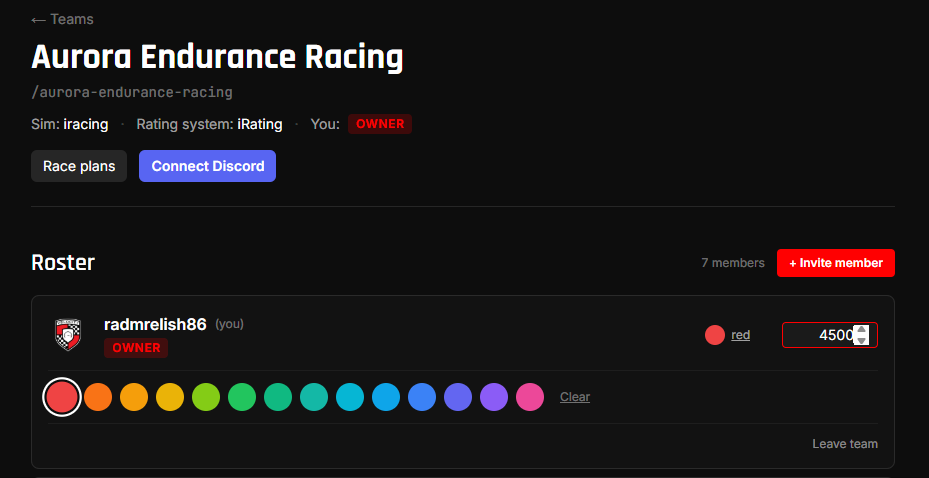Viewport: 929px width, 478px height.
Task: Invite a new member
Action: 835,263
